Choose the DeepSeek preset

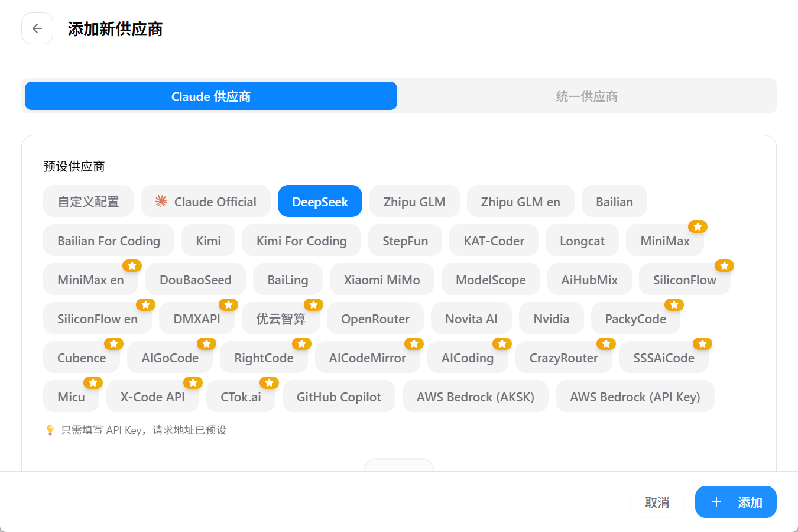coord(320,202)
